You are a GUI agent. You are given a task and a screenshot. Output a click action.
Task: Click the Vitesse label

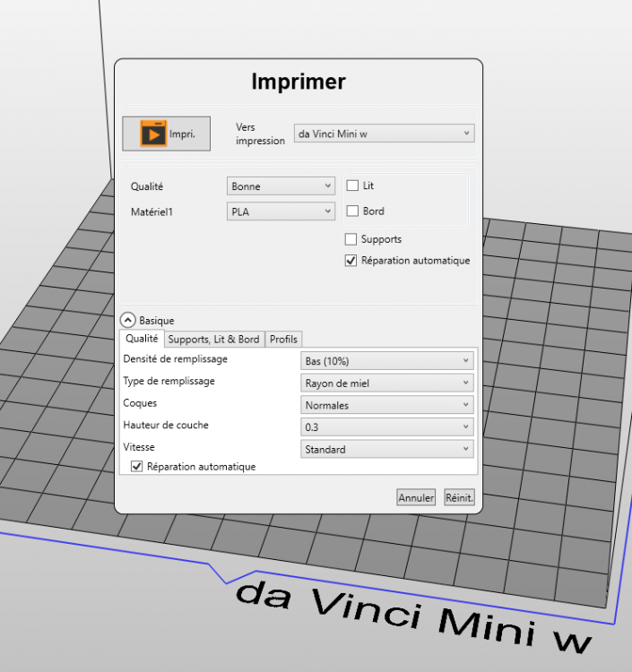point(139,447)
